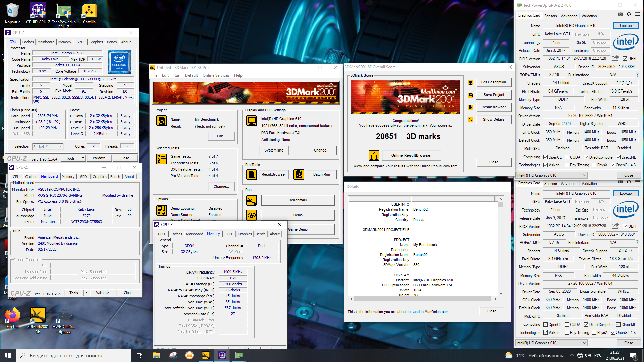Click the Details window horizontal scrollbar
The height and width of the screenshot is (362, 644).
(x=423, y=299)
